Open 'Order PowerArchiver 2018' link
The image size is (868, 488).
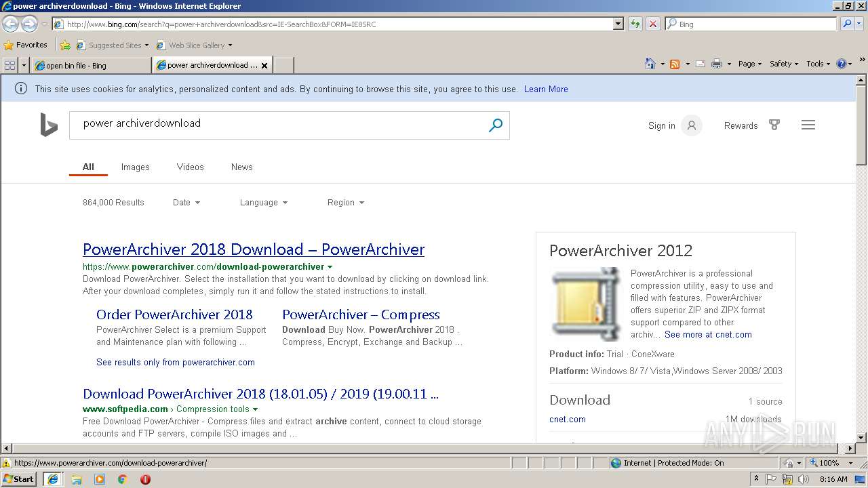coord(174,314)
